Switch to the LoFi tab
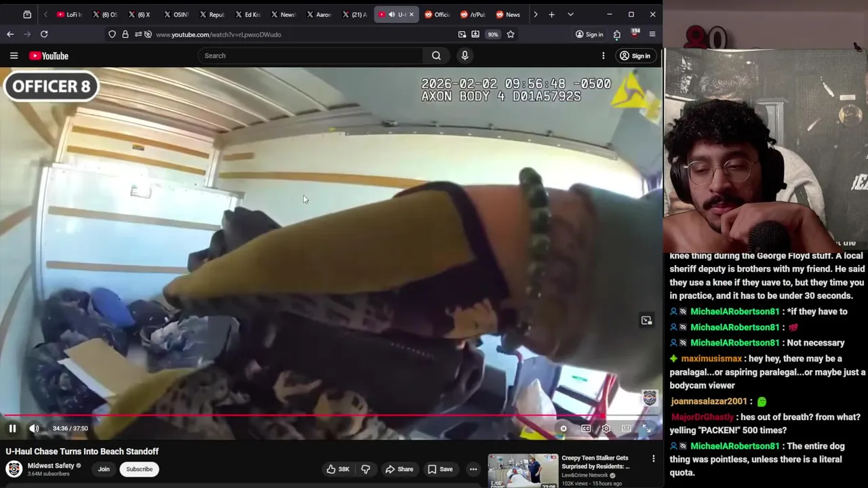The width and height of the screenshot is (868, 488). [68, 14]
